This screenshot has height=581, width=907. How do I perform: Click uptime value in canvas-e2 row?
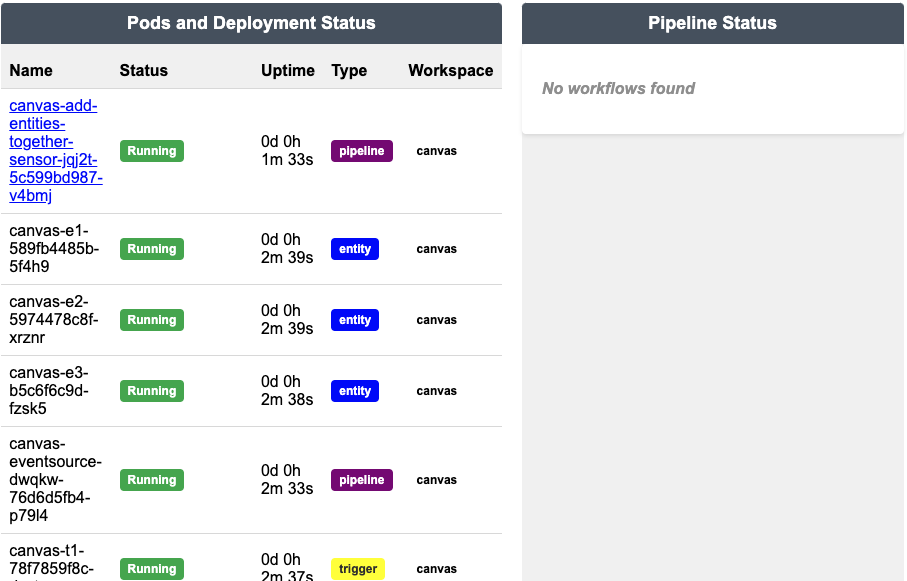(287, 320)
